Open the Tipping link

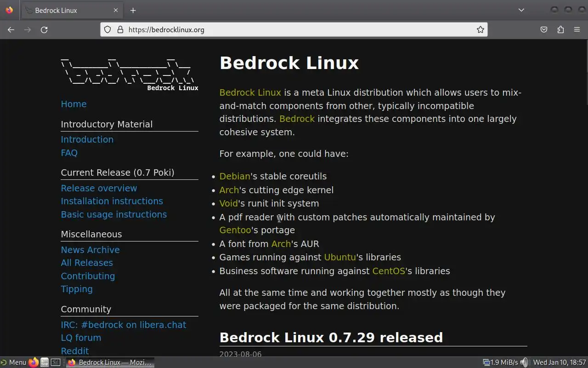click(77, 289)
